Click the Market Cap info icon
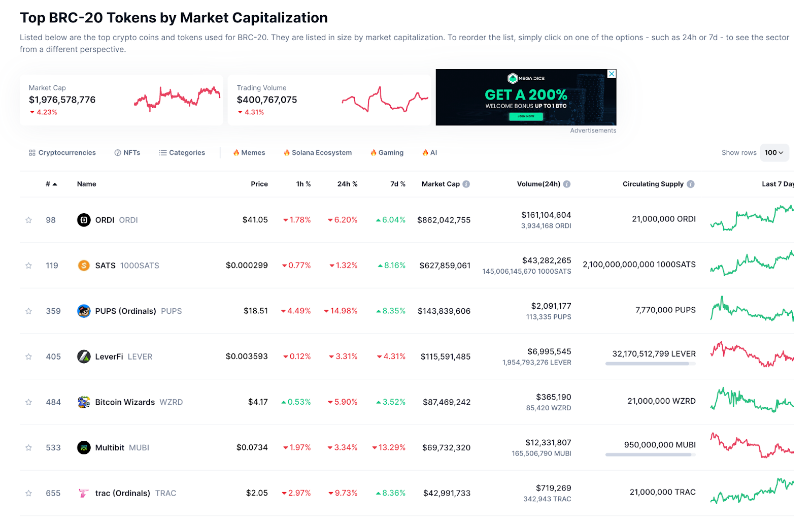The height and width of the screenshot is (521, 812). point(466,184)
